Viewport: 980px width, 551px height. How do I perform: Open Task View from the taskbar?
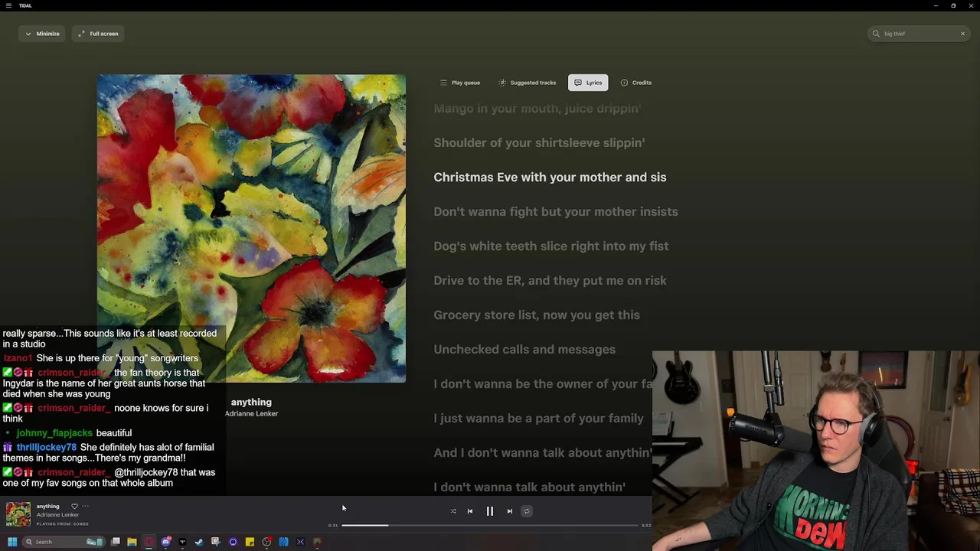point(115,542)
